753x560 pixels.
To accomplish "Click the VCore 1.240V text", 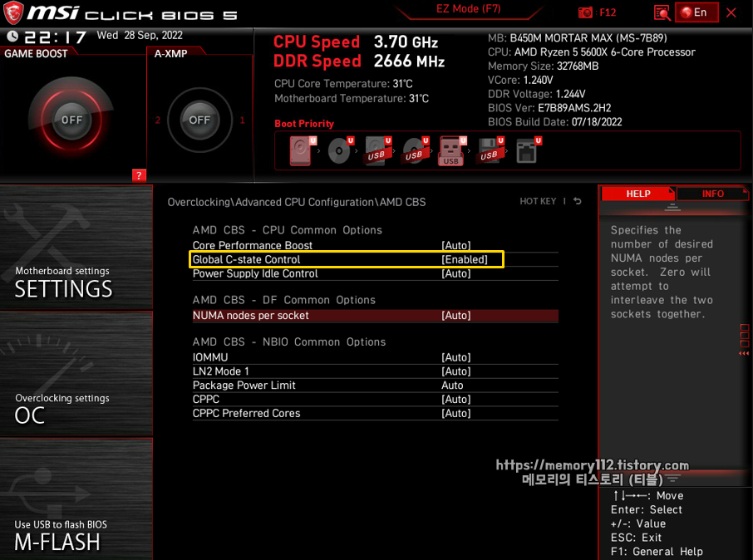I will point(520,80).
